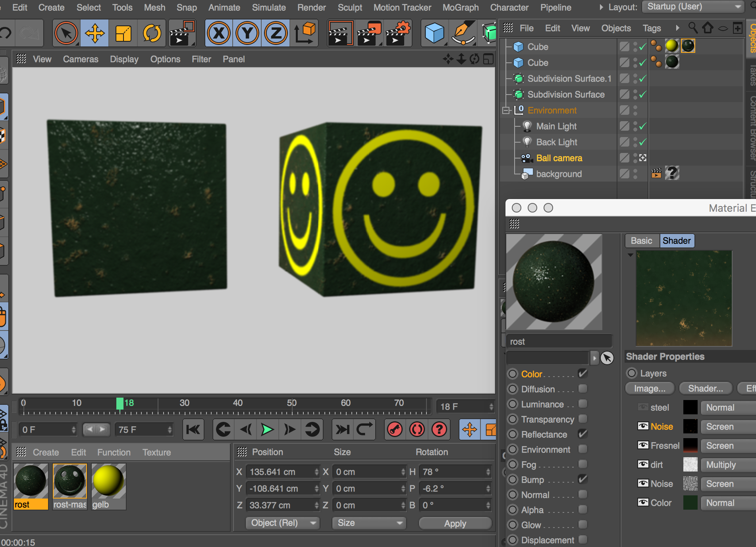Click the Render Settings clapperboard icon
Image resolution: width=756 pixels, height=547 pixels.
click(x=397, y=33)
